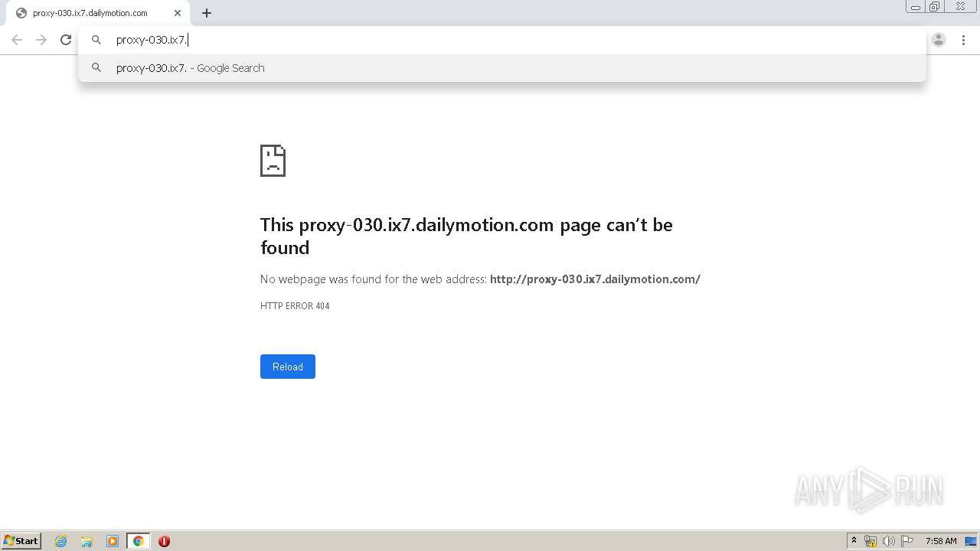The height and width of the screenshot is (551, 980).
Task: Click the browser refresh icon in the toolbar
Action: click(66, 40)
